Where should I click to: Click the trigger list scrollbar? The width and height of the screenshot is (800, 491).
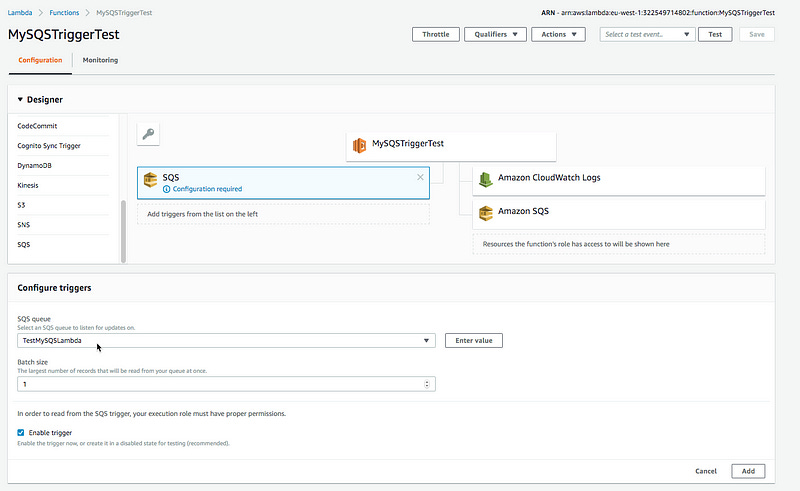pos(123,231)
